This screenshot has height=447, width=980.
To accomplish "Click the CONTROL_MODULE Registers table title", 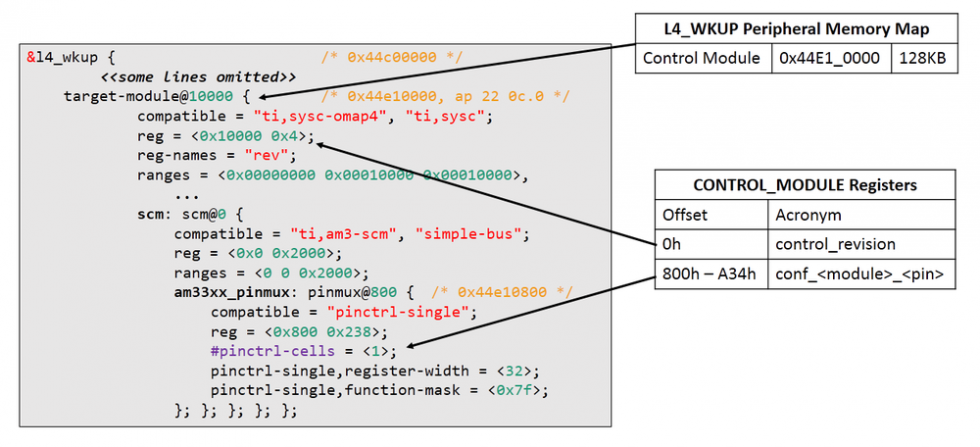I will pos(805,185).
